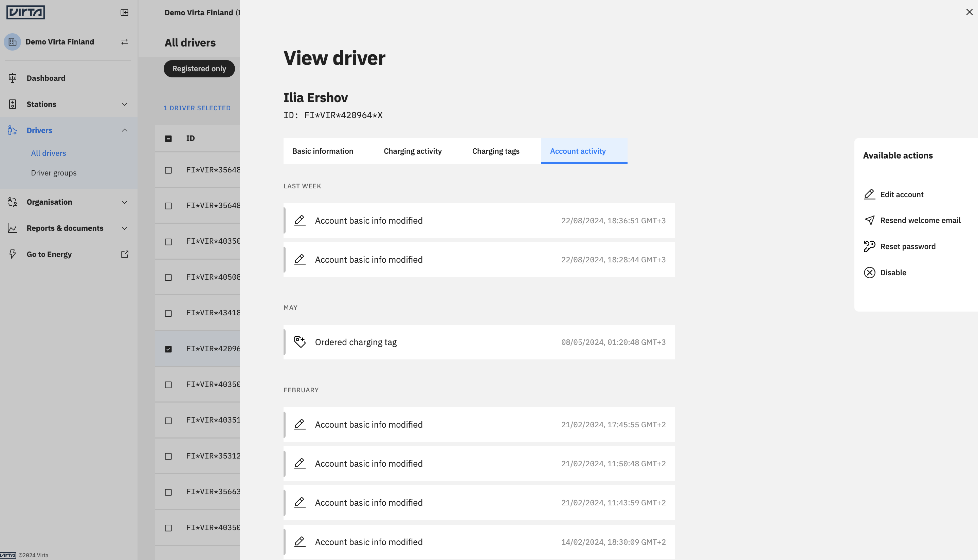
Task: Click the Demo Virta Finland organisation name
Action: coord(60,41)
